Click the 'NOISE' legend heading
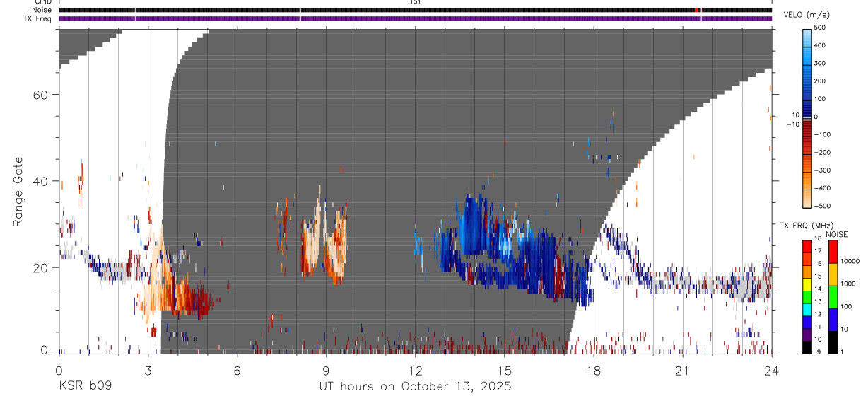868x401 pixels. (x=836, y=234)
